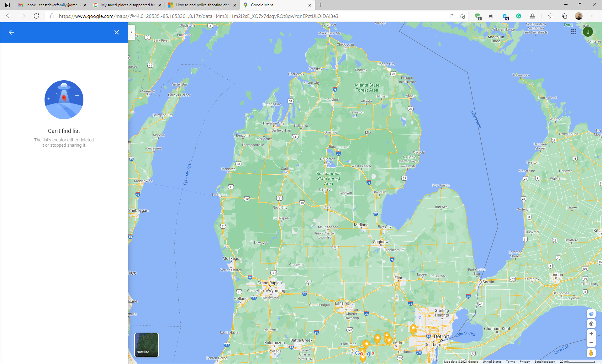Image resolution: width=602 pixels, height=364 pixels.
Task: Click the Alpena label
Action: [x=411, y=96]
